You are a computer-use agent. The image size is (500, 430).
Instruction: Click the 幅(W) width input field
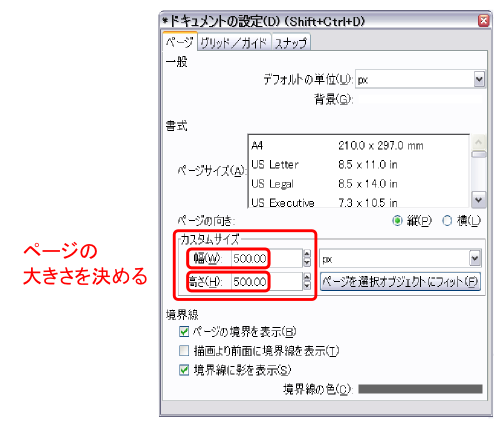[267, 258]
